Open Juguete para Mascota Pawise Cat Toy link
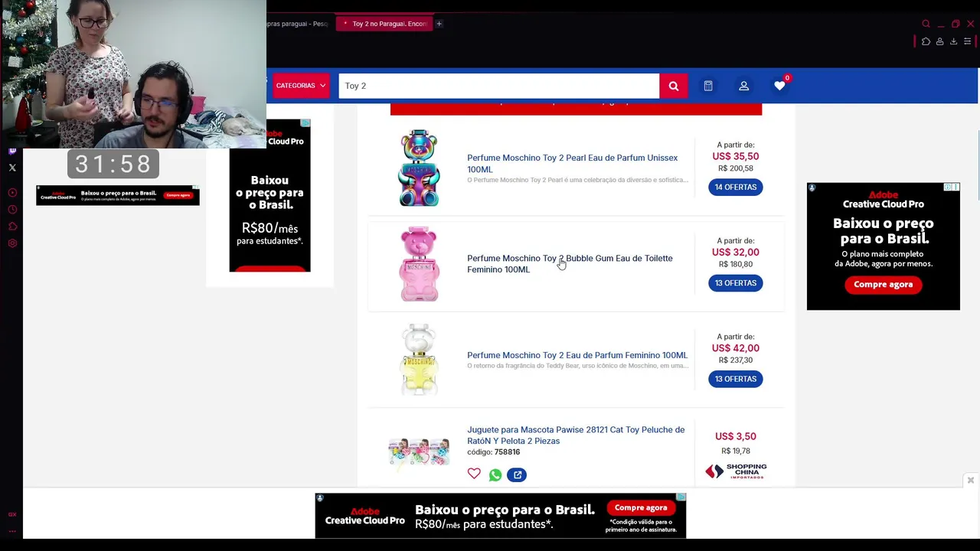980x551 pixels. point(576,435)
